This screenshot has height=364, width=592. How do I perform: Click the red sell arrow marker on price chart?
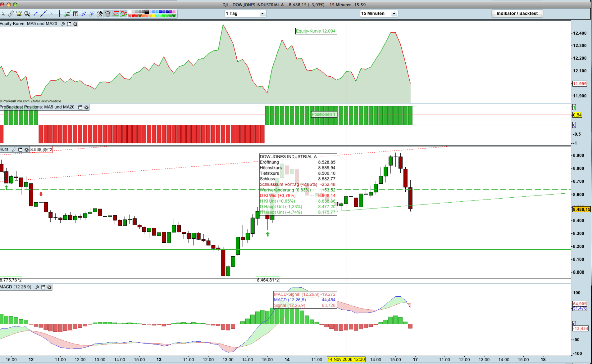tap(41, 194)
